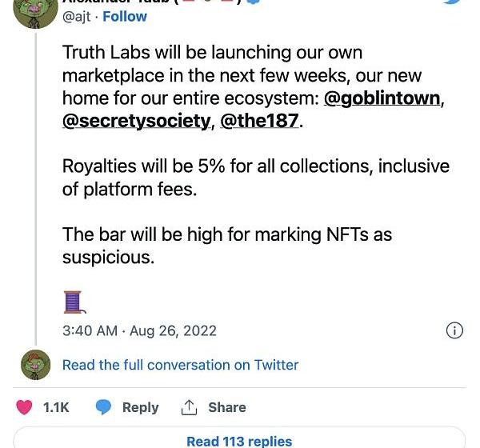Click the Reply text label

[140, 407]
